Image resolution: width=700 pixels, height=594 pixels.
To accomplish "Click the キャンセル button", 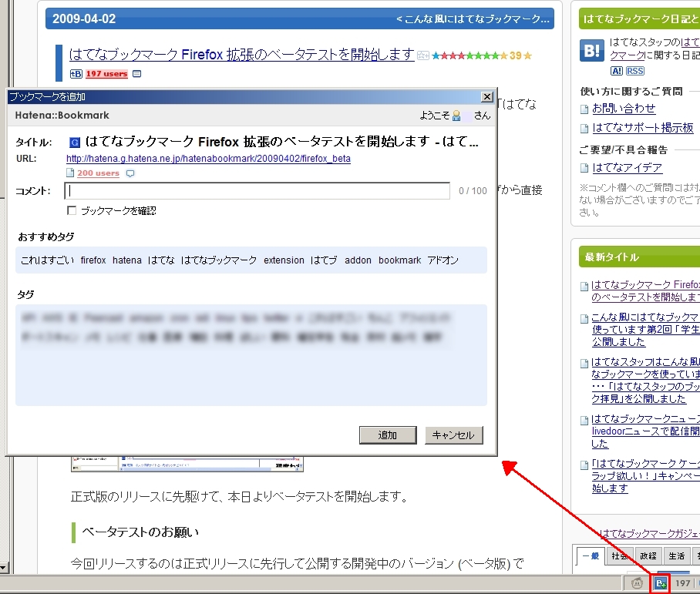I will (453, 435).
